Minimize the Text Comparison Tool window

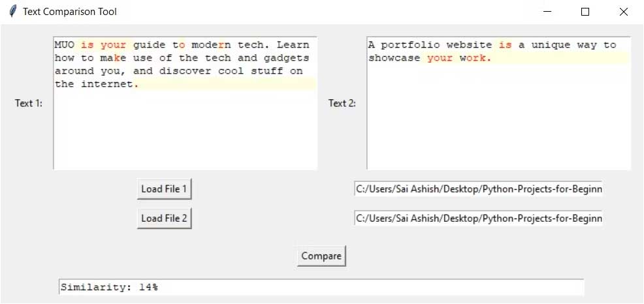point(548,12)
